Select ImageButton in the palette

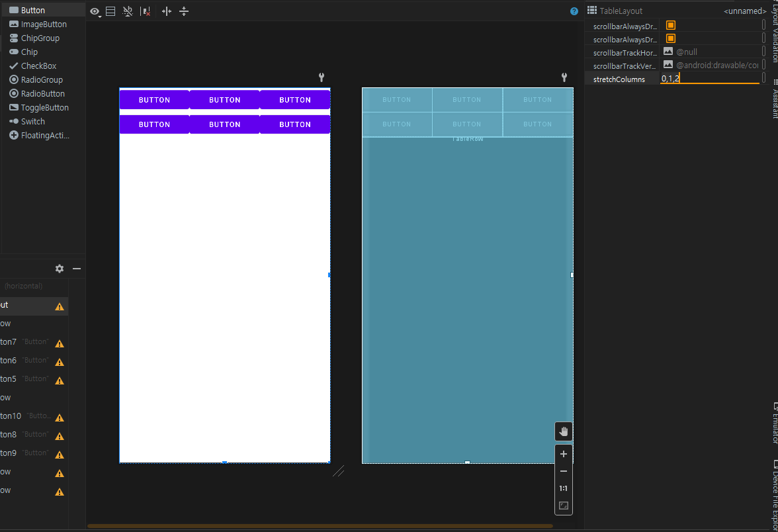(43, 24)
